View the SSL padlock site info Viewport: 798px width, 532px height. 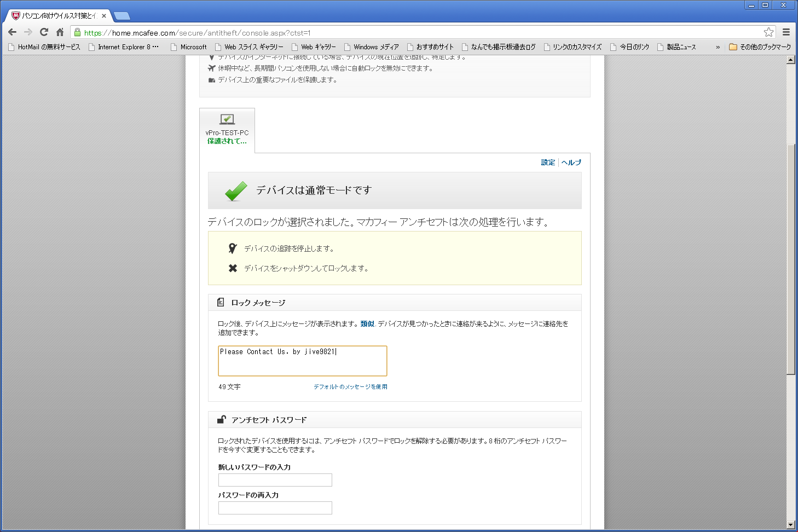(x=78, y=32)
